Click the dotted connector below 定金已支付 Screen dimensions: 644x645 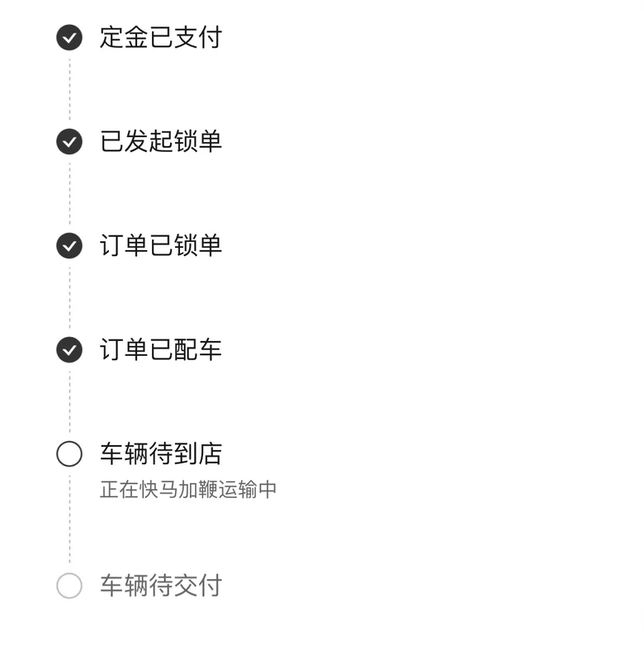pyautogui.click(x=69, y=90)
